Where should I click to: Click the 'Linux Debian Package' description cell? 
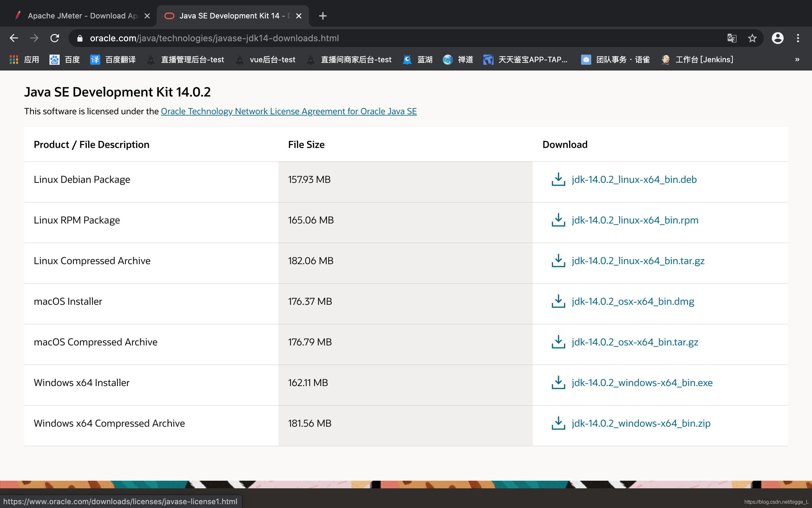point(151,182)
